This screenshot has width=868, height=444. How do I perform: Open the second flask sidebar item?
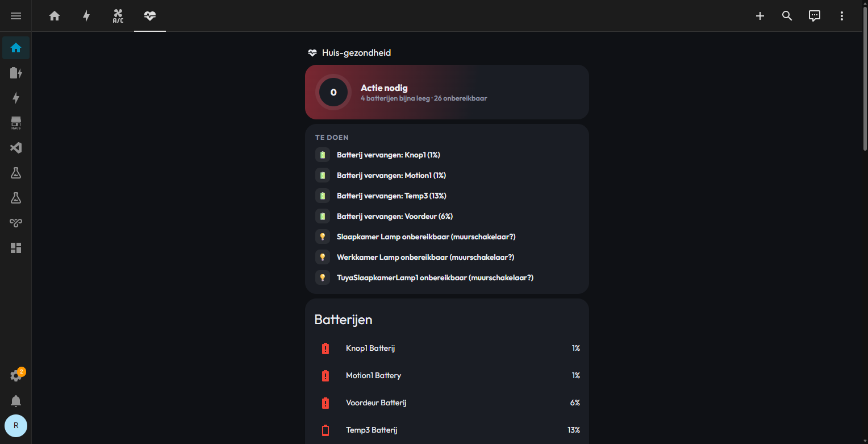[16, 198]
